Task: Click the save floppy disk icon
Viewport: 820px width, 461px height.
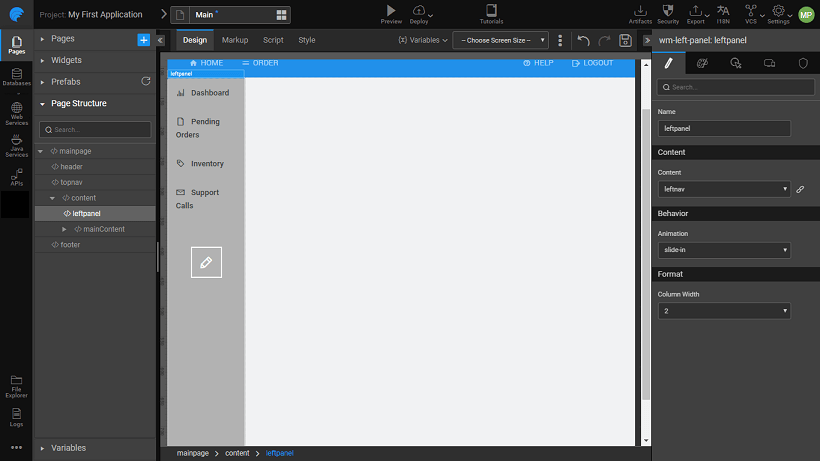Action: (625, 40)
